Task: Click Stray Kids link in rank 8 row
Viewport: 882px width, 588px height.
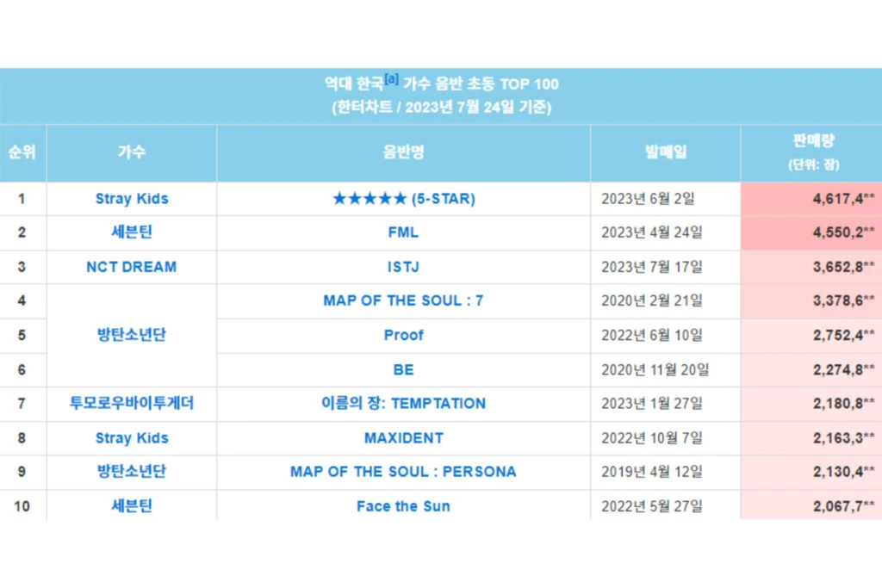Action: point(132,438)
